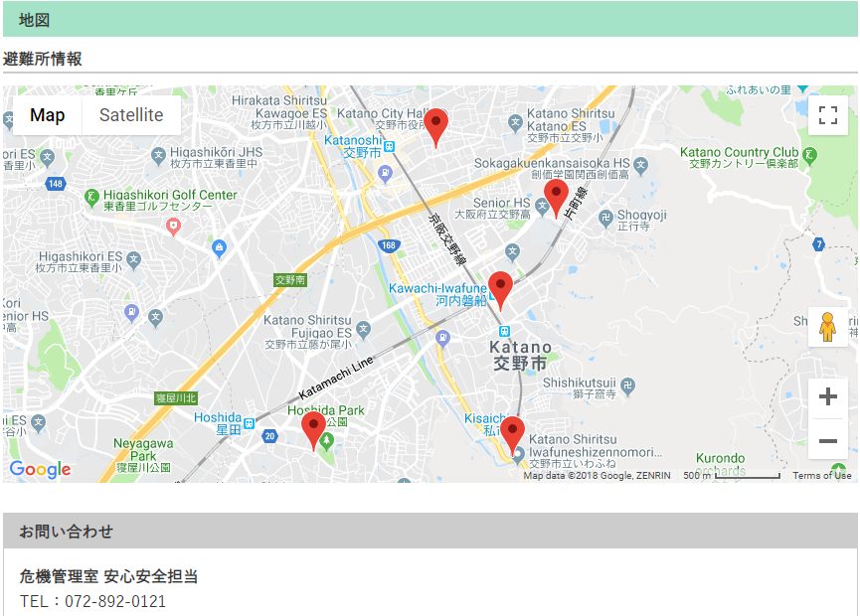Image resolution: width=860 pixels, height=616 pixels.
Task: Click the Shogyoji temple icon
Action: (x=605, y=218)
